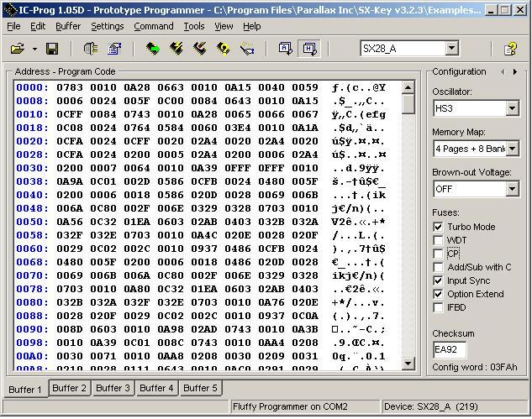Viewport: 532px width, 419px height.
Task: Open the Settings menu
Action: point(108,26)
